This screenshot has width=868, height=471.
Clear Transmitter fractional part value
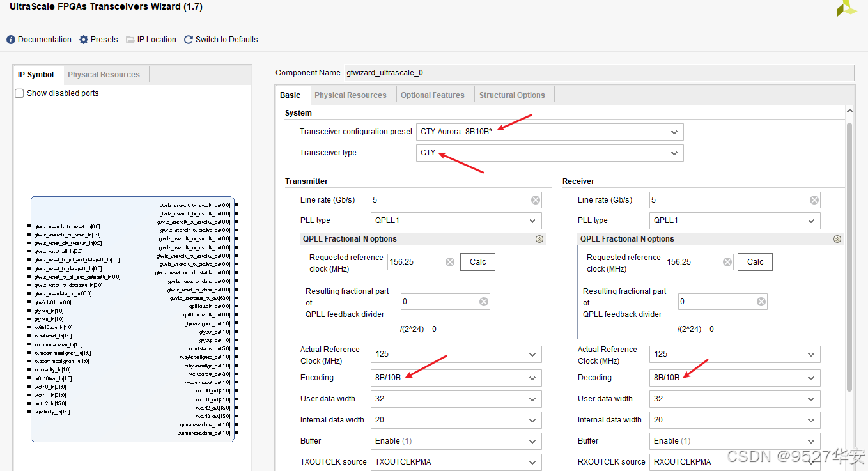(484, 302)
